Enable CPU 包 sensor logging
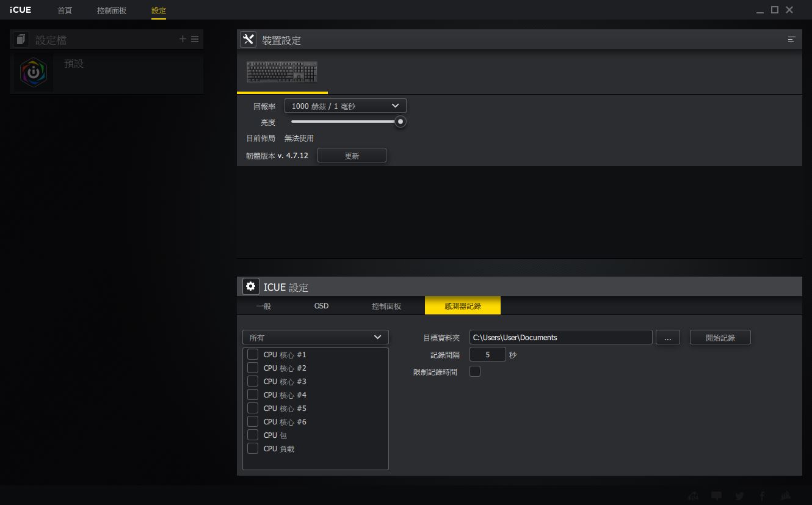 tap(253, 435)
